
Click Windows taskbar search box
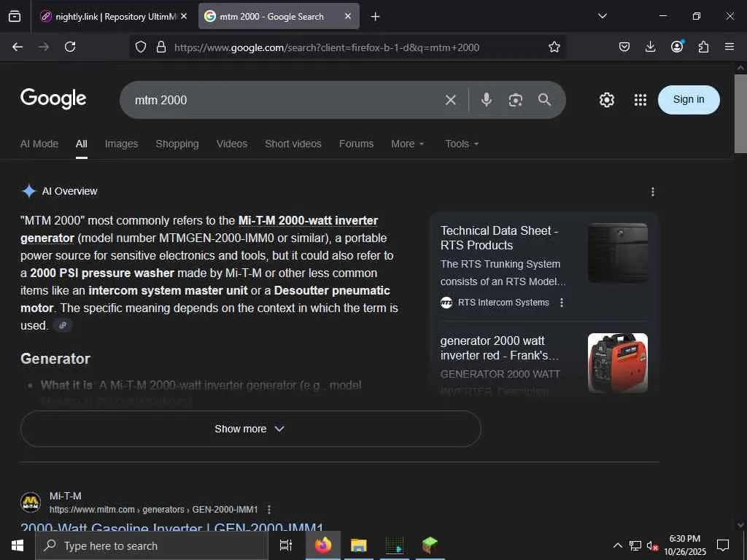pos(151,545)
